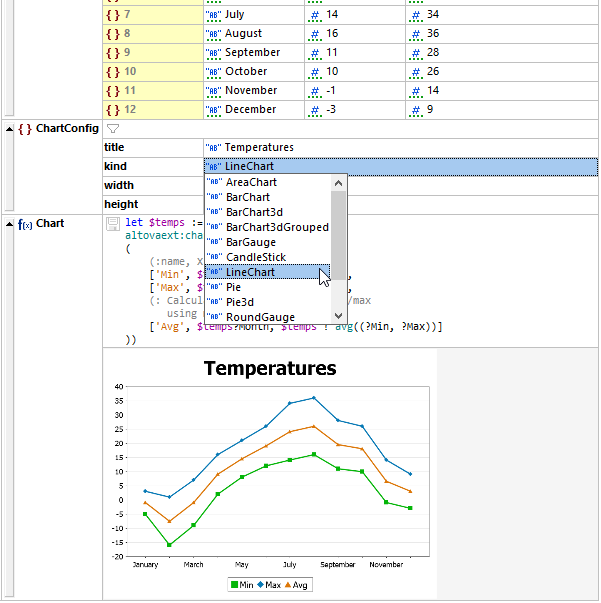Click the kind field showing LineChart
Screen dimensions: 601x603
pyautogui.click(x=400, y=167)
